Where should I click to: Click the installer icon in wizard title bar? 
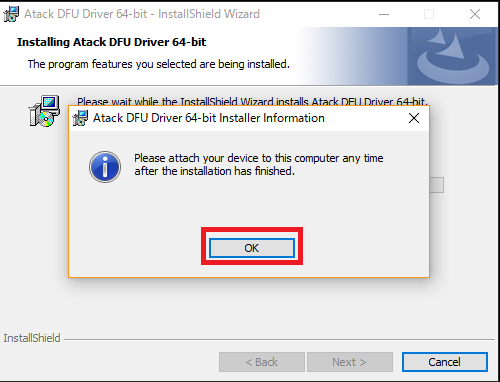[x=11, y=14]
